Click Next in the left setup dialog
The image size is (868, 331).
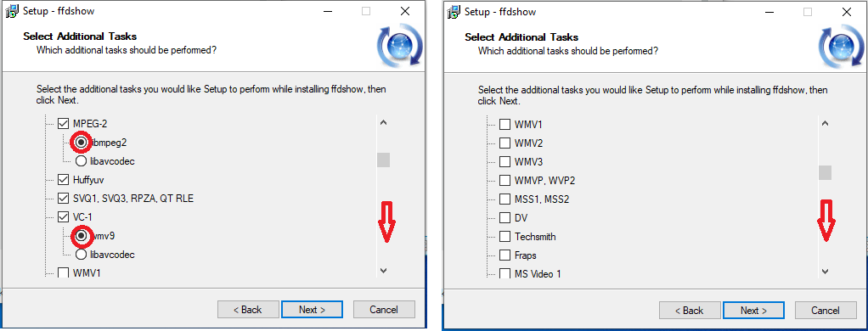click(x=312, y=310)
